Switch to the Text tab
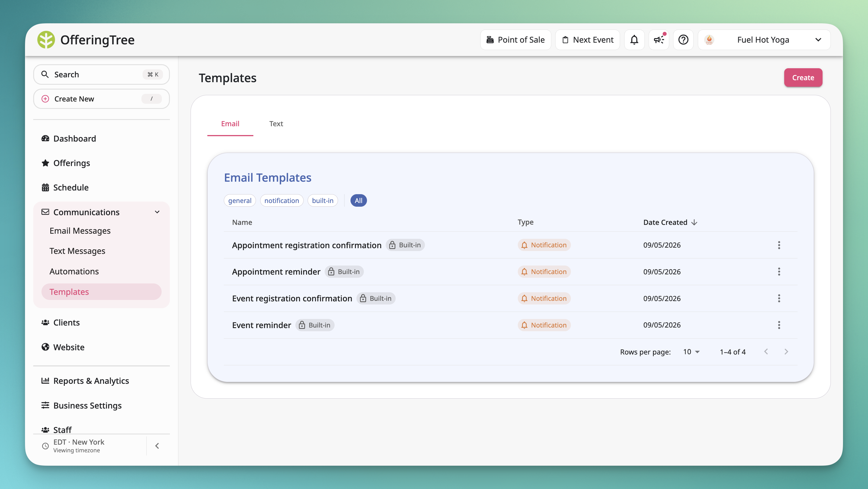868x489 pixels. point(276,124)
